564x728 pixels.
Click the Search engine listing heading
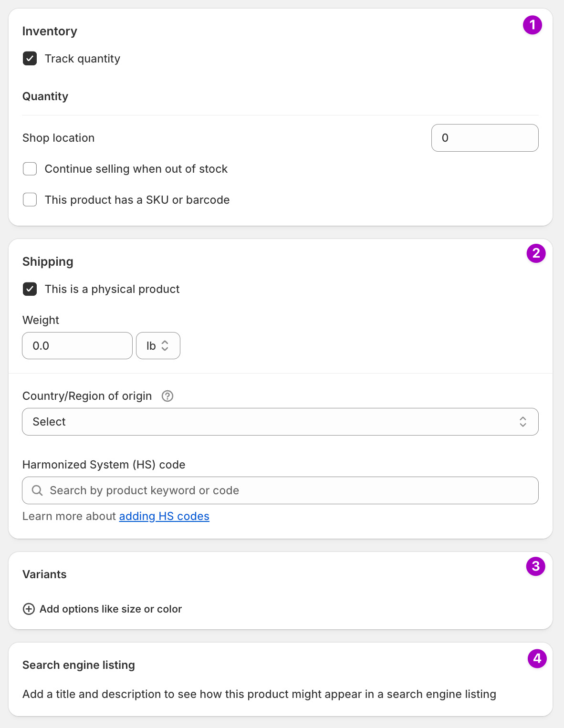tap(79, 665)
